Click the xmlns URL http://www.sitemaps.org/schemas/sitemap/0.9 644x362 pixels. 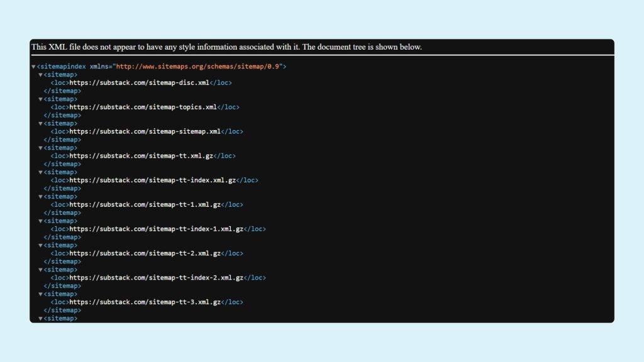pos(197,67)
